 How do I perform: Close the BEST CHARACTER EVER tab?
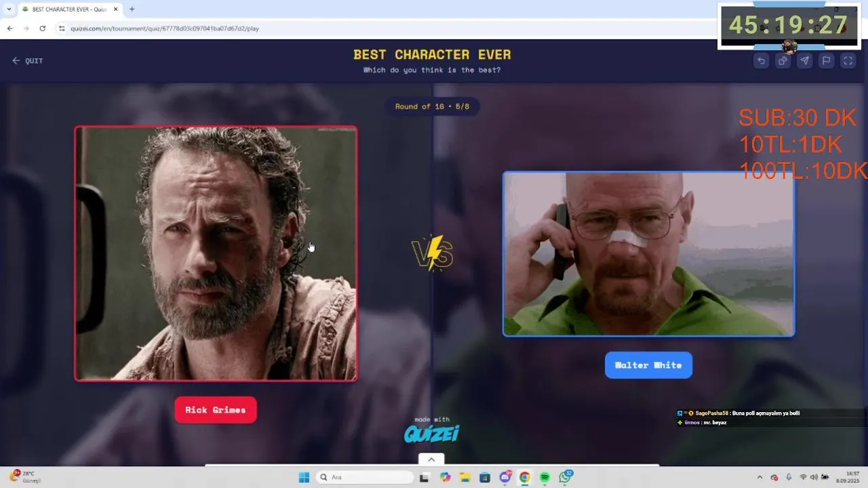click(115, 9)
